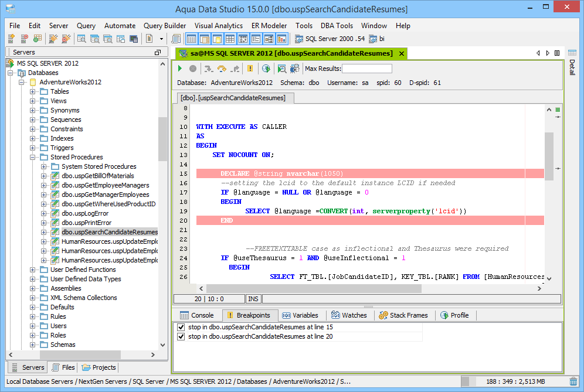Open the bi connection shortcut

click(376, 39)
